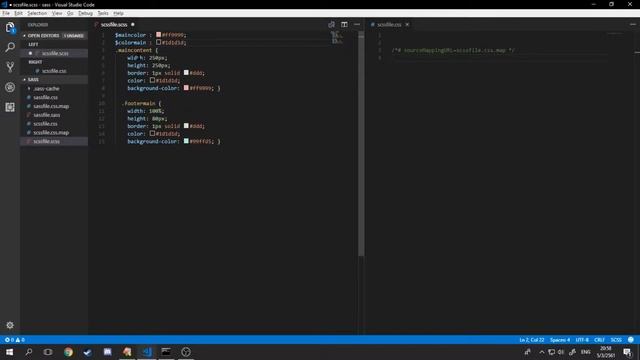
Task: Click the errors count in status bar
Action: tap(9, 340)
